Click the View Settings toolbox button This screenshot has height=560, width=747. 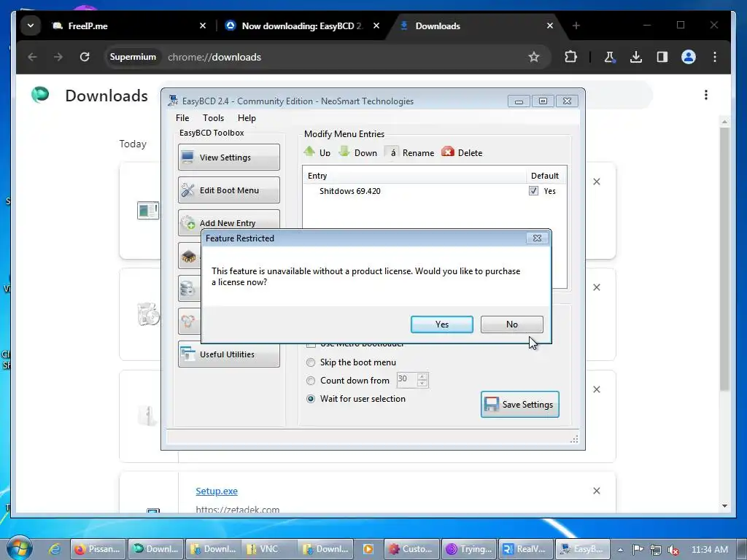[228, 157]
